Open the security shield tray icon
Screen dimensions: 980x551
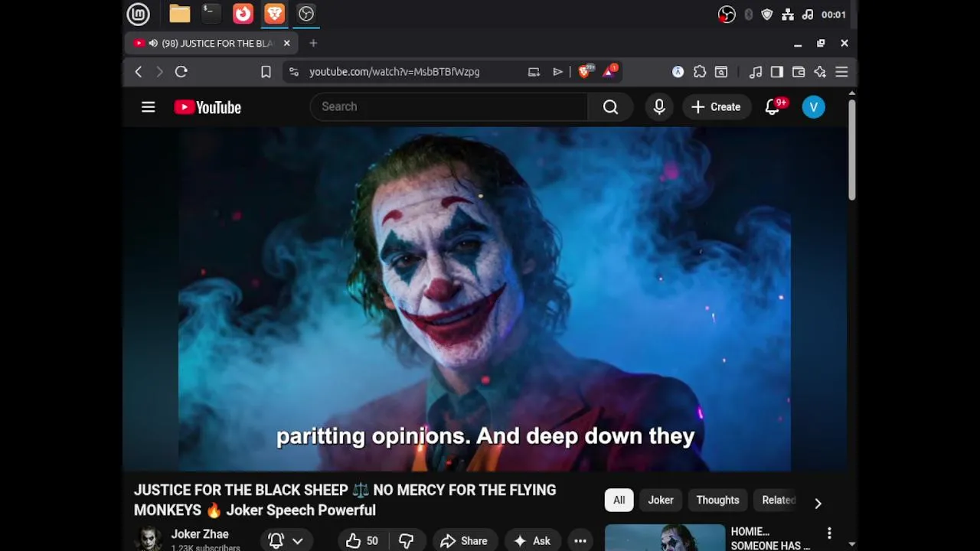pos(767,15)
